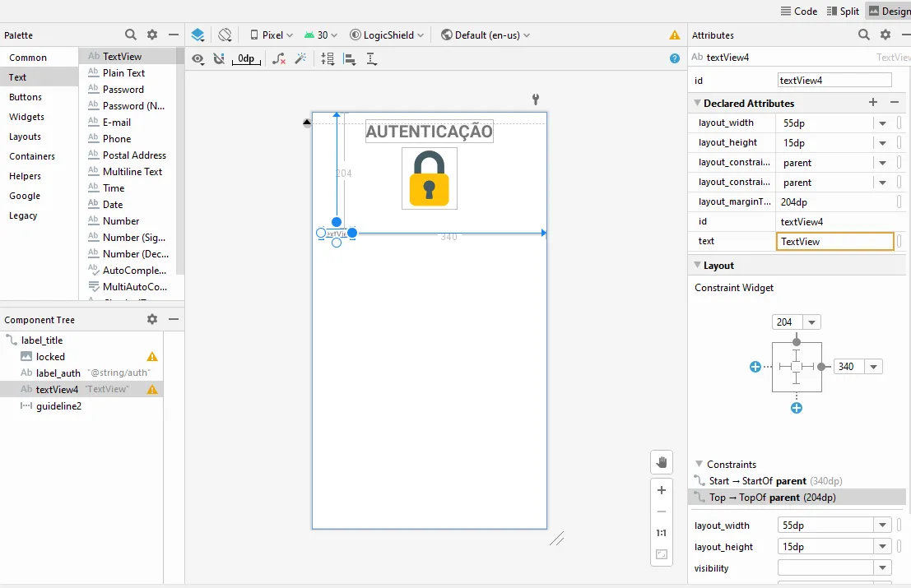
Task: Click the Clear All Constraints icon
Action: pyautogui.click(x=280, y=58)
